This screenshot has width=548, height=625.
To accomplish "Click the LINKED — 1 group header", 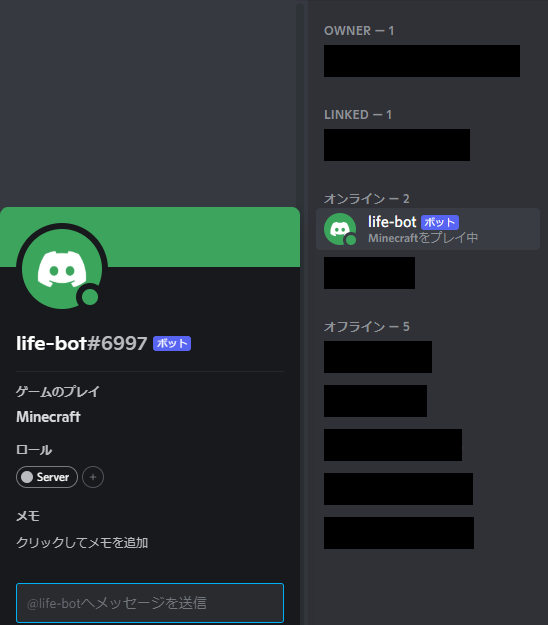I will 358,115.
